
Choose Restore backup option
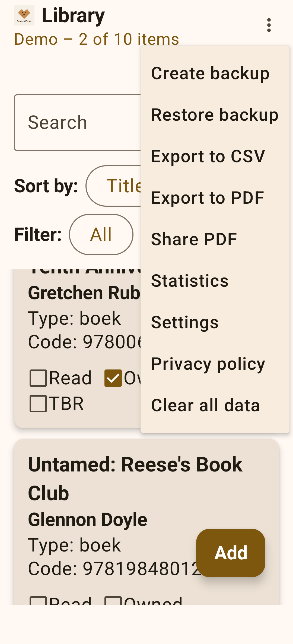214,115
